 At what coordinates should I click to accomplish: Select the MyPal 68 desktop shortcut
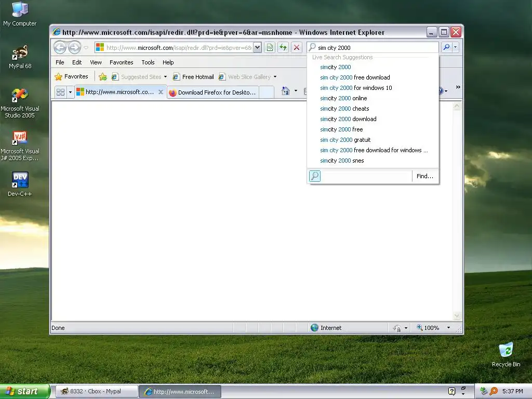(x=20, y=57)
